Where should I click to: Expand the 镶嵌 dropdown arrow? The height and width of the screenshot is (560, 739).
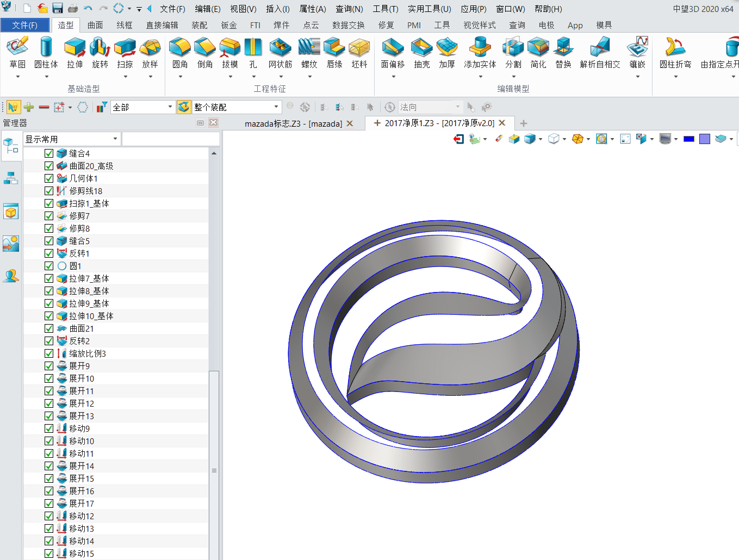pos(637,77)
